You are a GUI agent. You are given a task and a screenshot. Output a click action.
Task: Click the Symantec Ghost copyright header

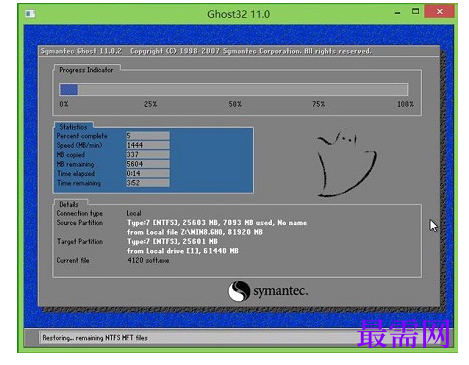[206, 51]
